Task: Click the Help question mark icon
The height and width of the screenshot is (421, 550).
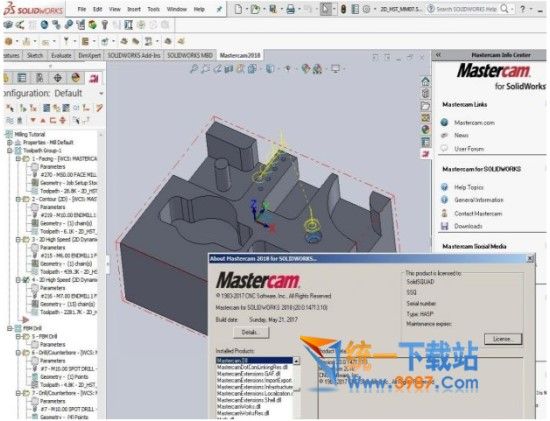Action: 523,9
